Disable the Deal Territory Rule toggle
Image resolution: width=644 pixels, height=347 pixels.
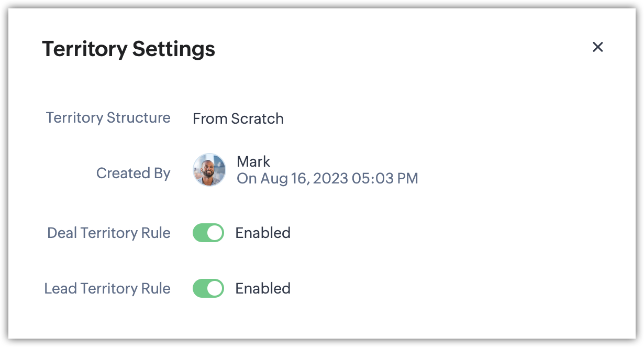tap(208, 233)
